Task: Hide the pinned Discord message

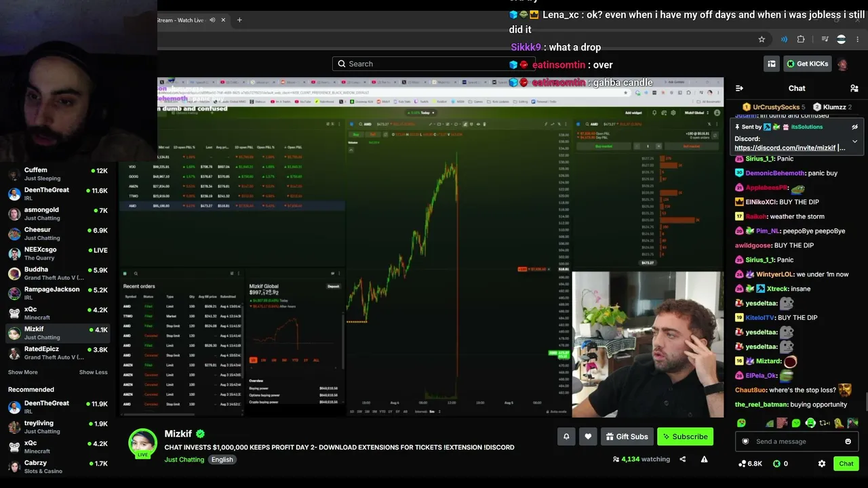Action: tap(854, 127)
